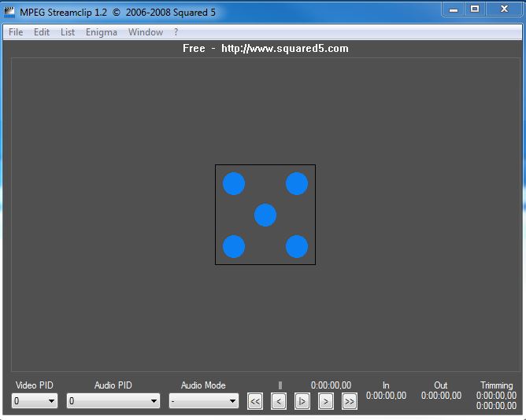Expand the Audio PID dropdown

(x=113, y=400)
